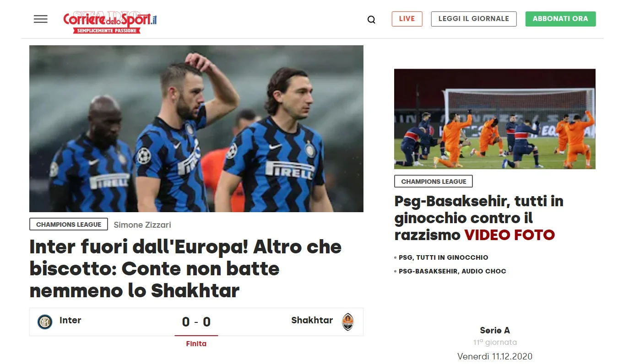This screenshot has width=618, height=364.
Task: Open the Psg-Basaksehir kneeling players photo
Action: click(495, 119)
